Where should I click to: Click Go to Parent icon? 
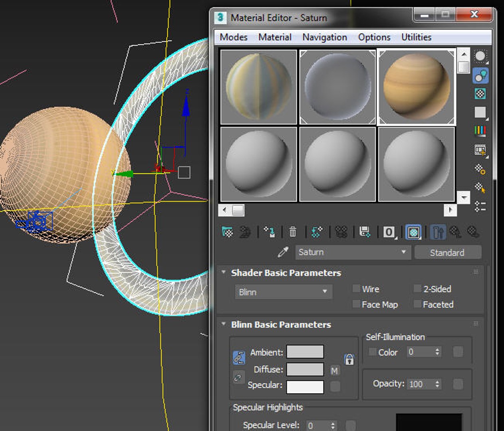(x=456, y=232)
